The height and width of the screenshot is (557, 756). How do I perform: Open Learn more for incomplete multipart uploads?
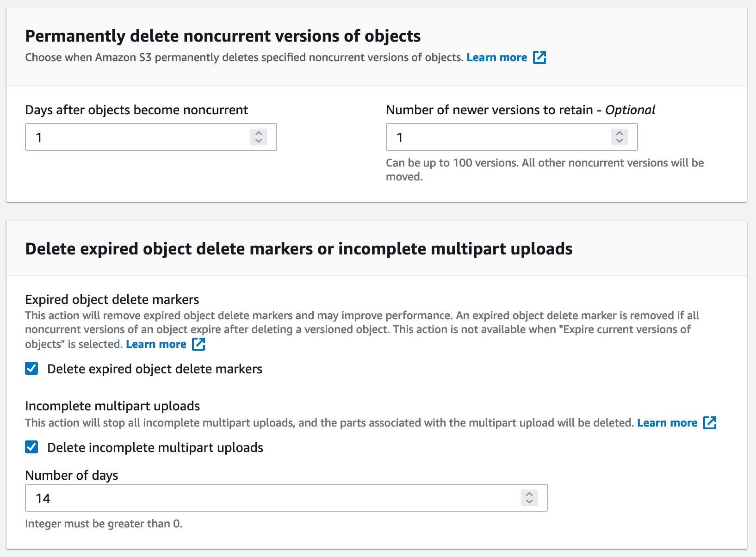tap(667, 423)
